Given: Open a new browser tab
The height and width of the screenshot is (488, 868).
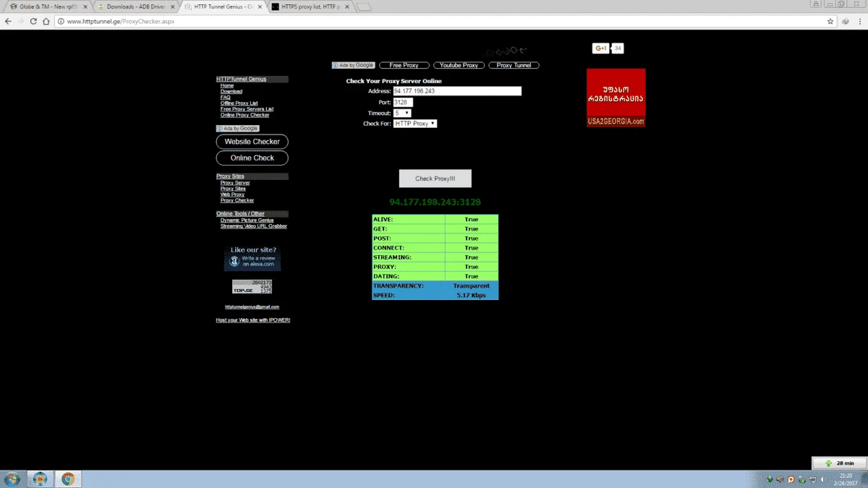Looking at the screenshot, I should pos(364,7).
